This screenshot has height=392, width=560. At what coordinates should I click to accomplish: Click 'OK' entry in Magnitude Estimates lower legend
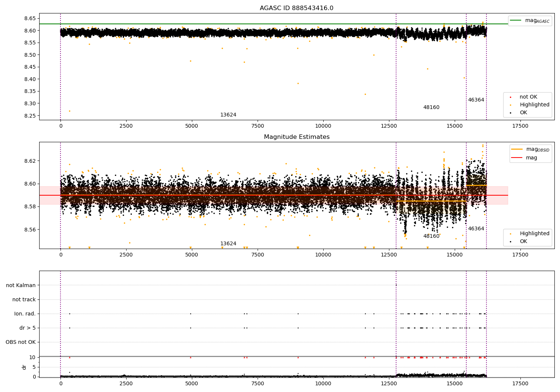pyautogui.click(x=523, y=242)
